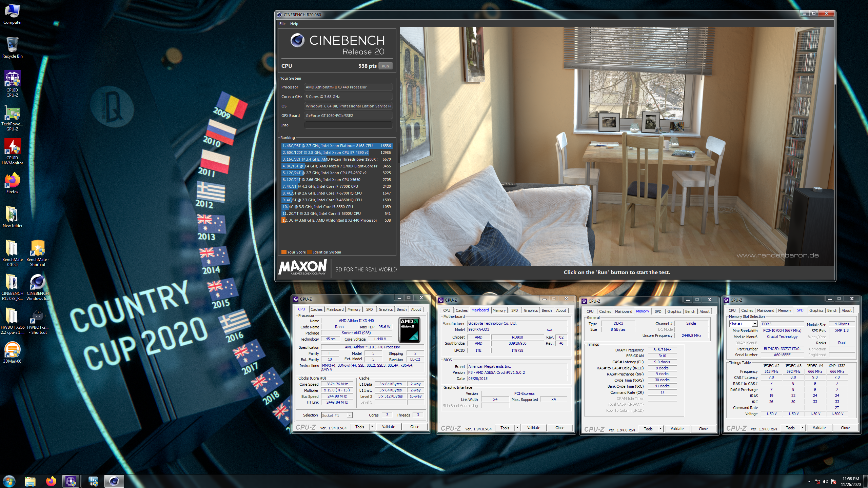868x488 pixels.
Task: Open Graphics tab in Mainboard CPU-Z window
Action: click(x=531, y=310)
